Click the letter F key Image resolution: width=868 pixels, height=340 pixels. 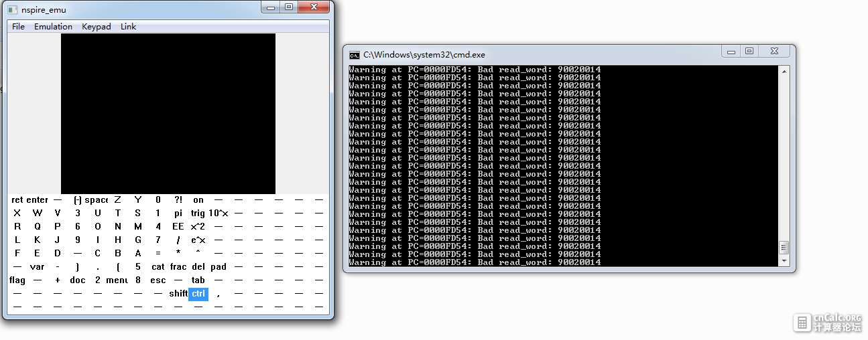[x=17, y=254]
